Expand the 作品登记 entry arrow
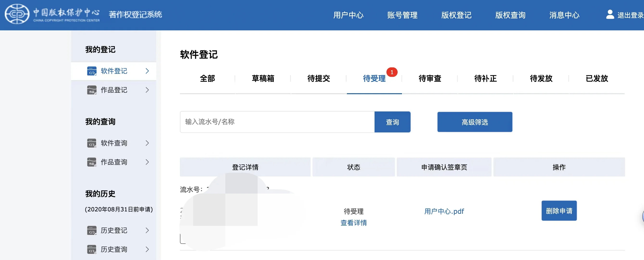 147,90
